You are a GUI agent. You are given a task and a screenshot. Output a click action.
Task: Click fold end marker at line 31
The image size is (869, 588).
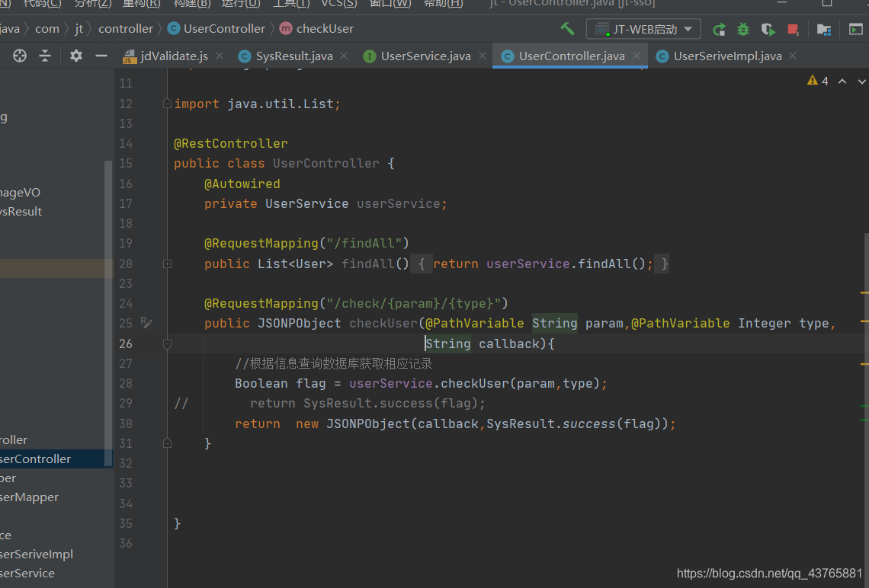point(167,443)
